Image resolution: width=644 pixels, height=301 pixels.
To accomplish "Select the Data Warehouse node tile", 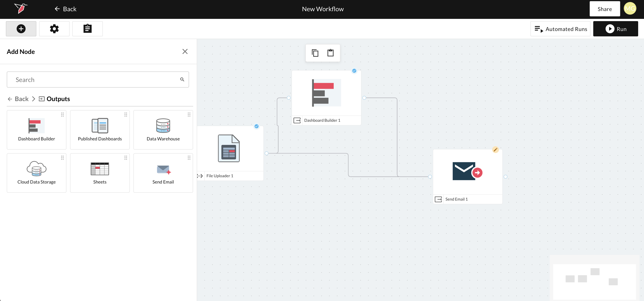I will 163,130.
